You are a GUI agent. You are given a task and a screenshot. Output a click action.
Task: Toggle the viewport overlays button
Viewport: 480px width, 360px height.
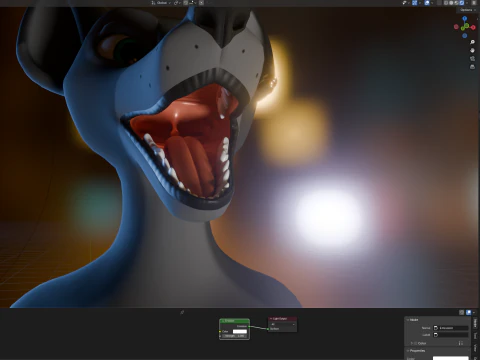(x=427, y=3)
